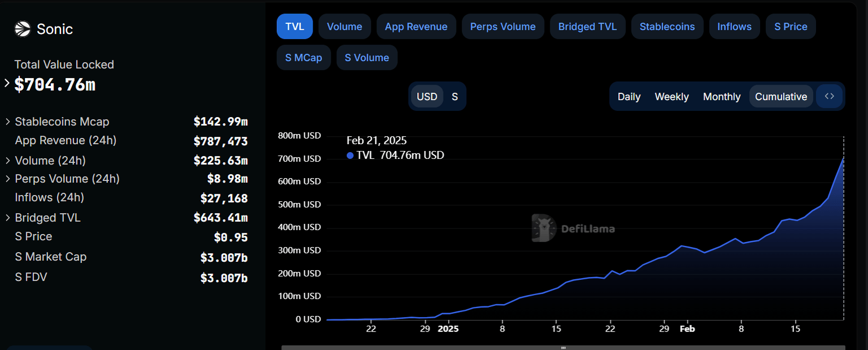This screenshot has width=868, height=350.
Task: Expand the Stablecoins Mcap section
Action: click(8, 121)
